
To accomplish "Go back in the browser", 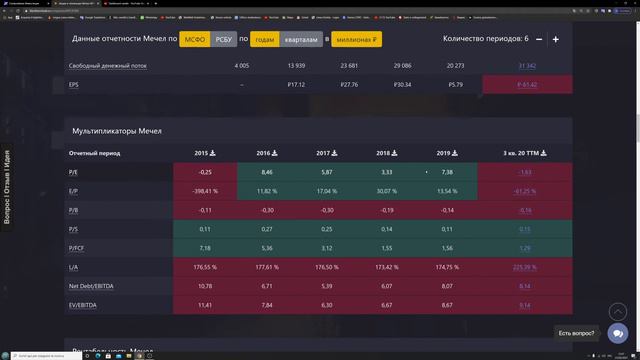I will point(4,11).
